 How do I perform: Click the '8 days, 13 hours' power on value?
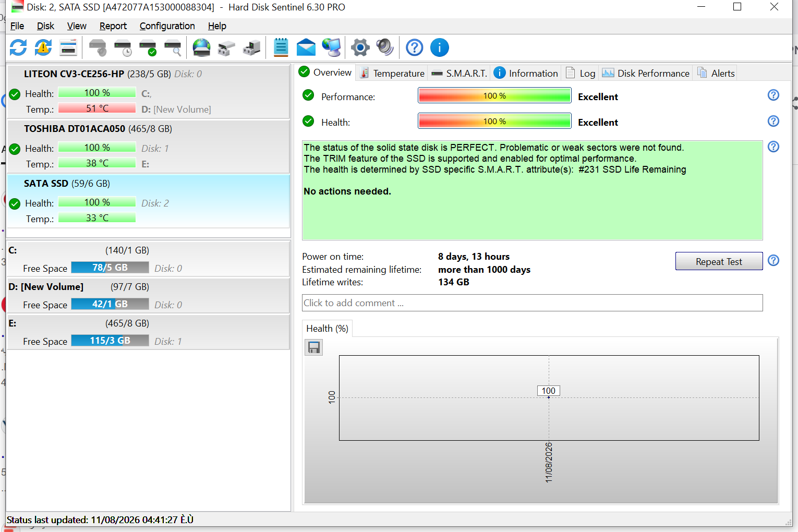[474, 257]
